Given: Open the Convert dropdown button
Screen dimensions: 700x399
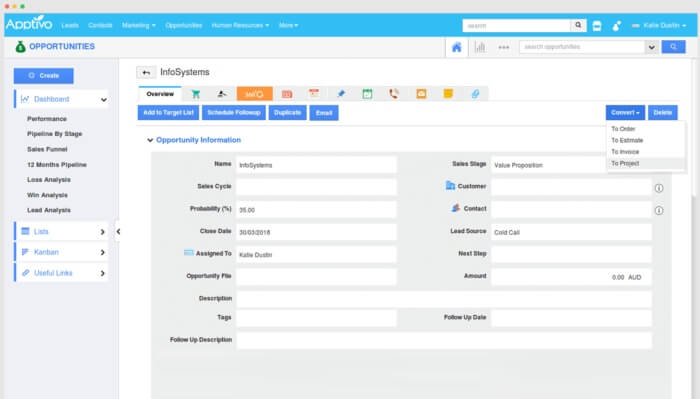Looking at the screenshot, I should click(625, 112).
